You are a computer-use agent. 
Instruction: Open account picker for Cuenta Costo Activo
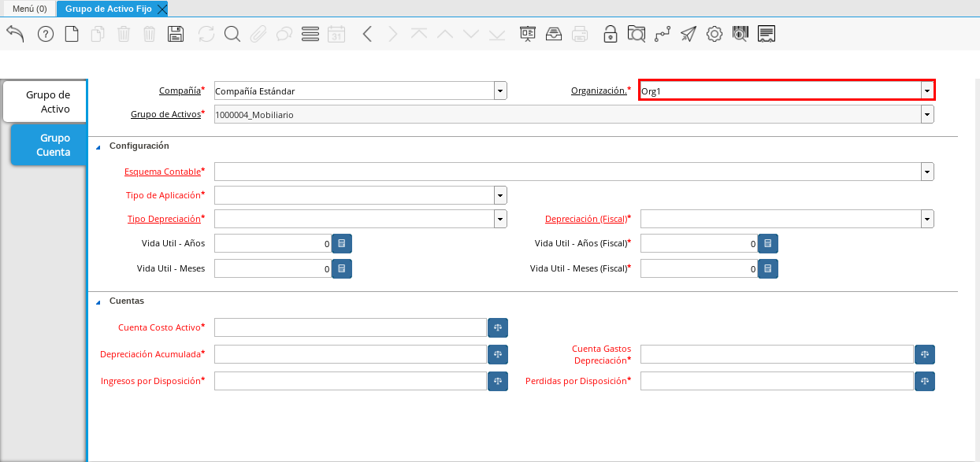point(498,327)
